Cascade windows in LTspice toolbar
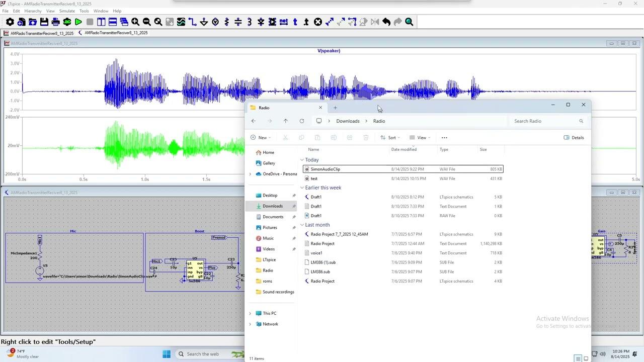 [x=124, y=22]
